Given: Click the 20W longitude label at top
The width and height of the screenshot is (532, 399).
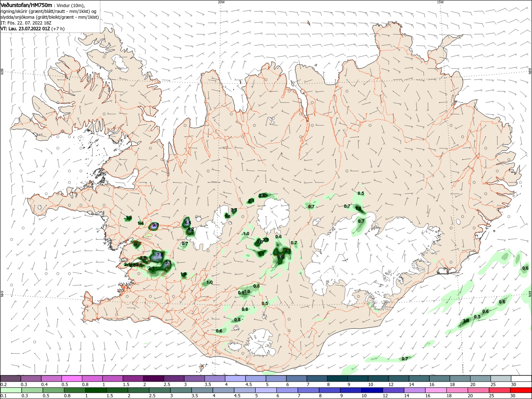Looking at the screenshot, I should click(x=221, y=2).
